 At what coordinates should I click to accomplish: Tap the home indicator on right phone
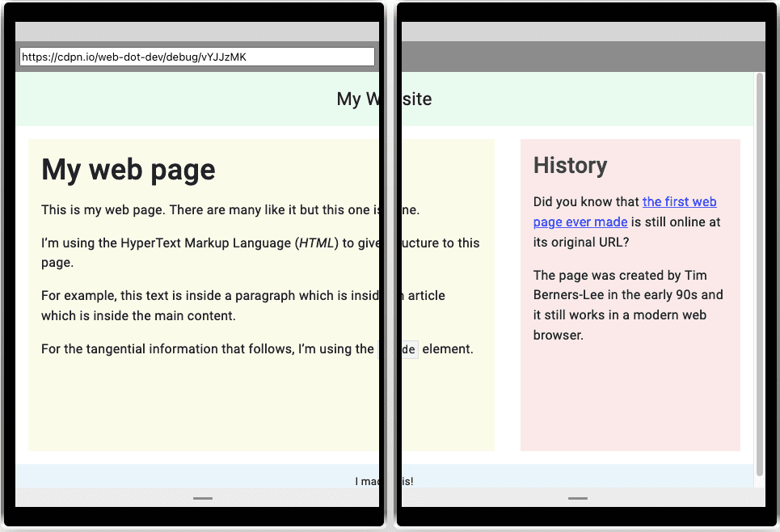click(x=578, y=499)
